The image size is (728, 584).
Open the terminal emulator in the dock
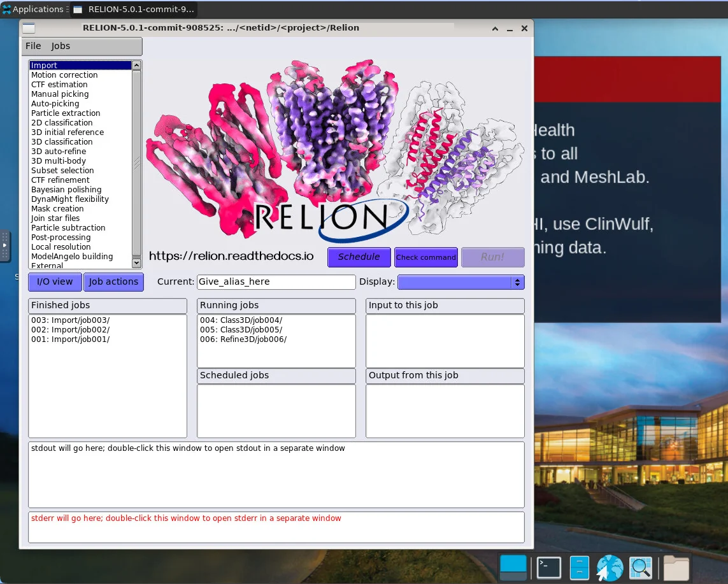click(549, 567)
